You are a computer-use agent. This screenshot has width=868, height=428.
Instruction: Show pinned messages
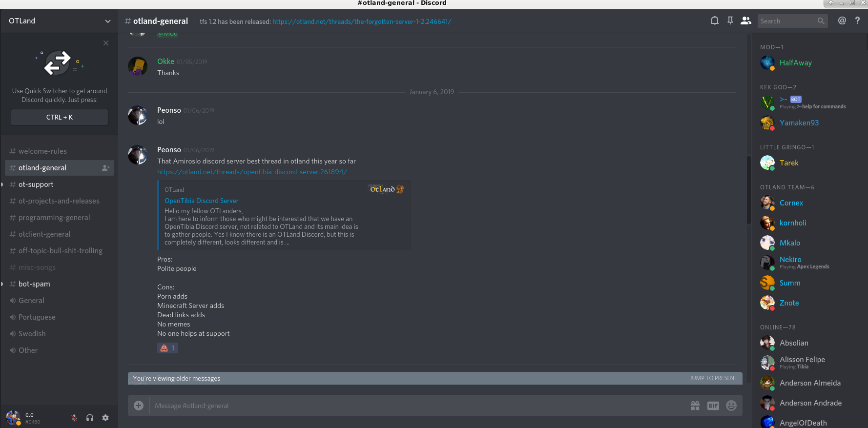coord(730,21)
